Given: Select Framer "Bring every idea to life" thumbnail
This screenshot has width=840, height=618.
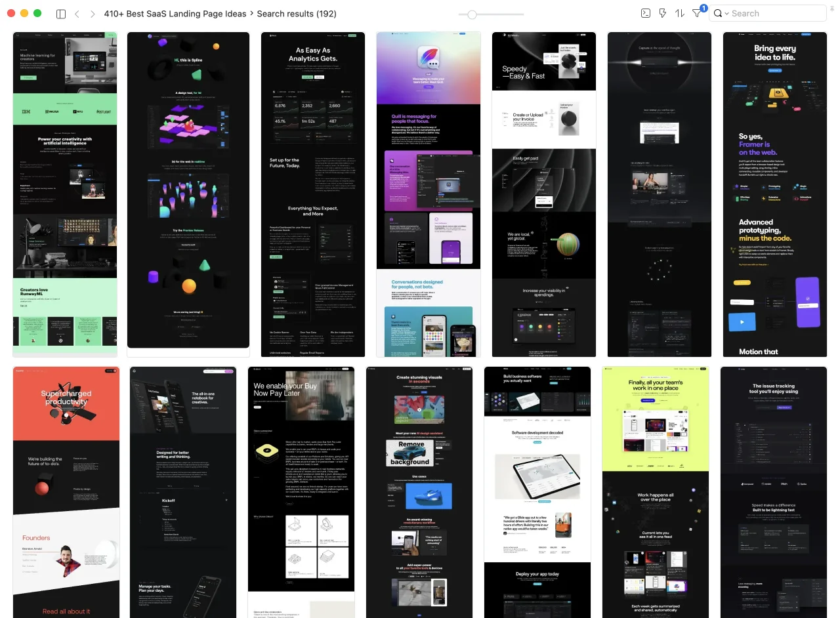Looking at the screenshot, I should point(774,194).
